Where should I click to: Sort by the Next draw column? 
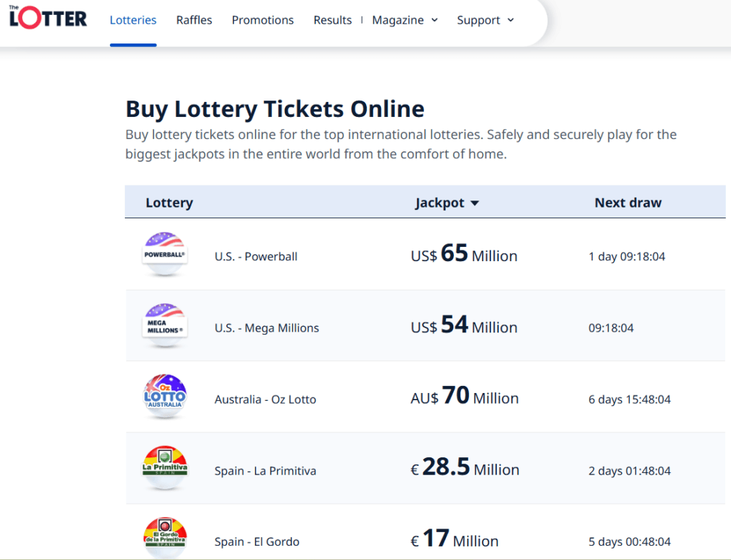pos(628,203)
